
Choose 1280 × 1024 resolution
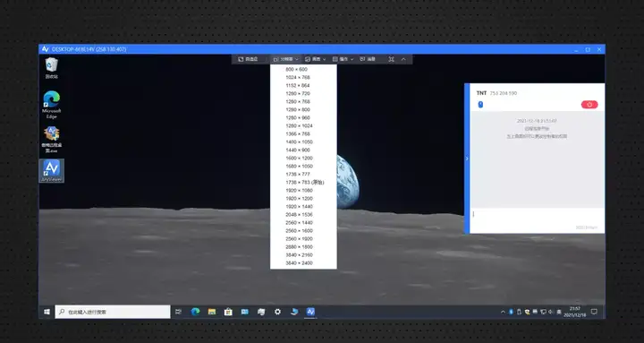303,126
